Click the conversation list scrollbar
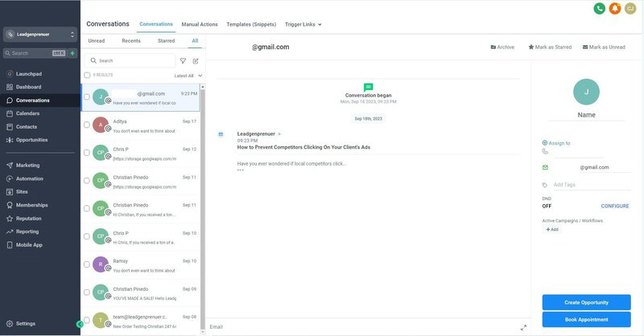 pyautogui.click(x=203, y=209)
